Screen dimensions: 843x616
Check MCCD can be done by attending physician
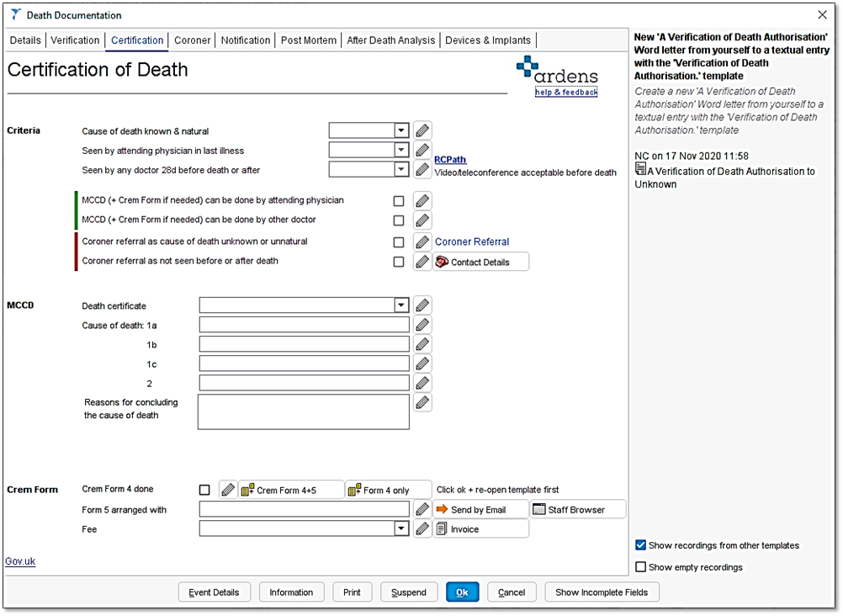[x=399, y=200]
